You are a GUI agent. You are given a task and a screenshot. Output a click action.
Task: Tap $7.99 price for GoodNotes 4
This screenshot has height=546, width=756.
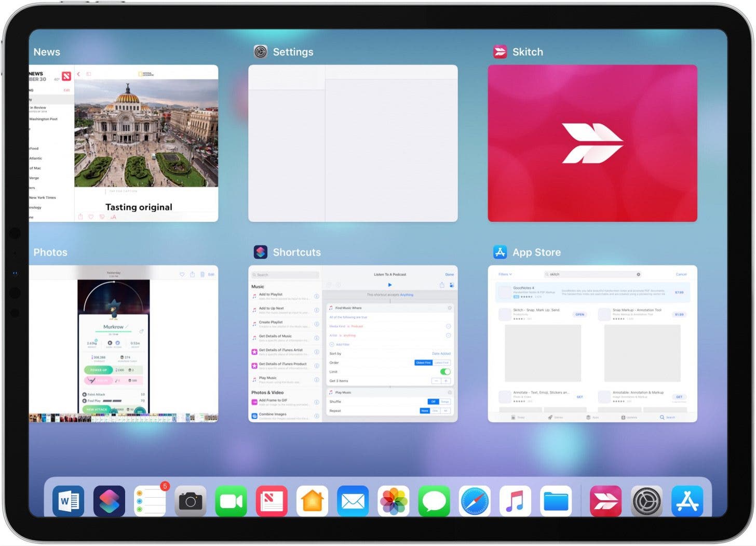click(x=679, y=292)
